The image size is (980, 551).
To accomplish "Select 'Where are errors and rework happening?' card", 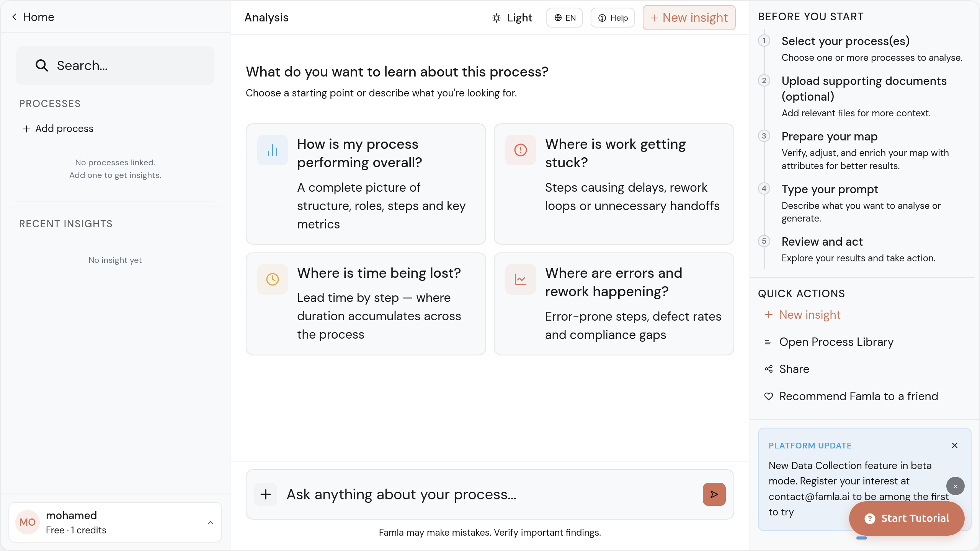I will (614, 304).
